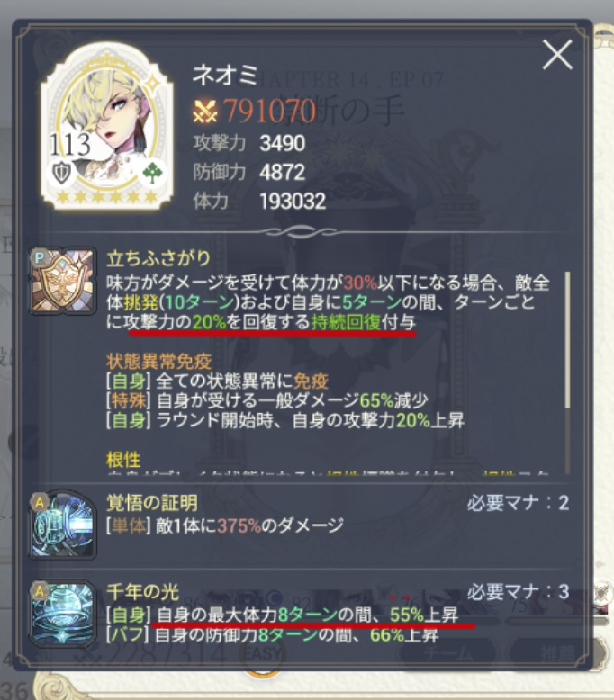
Task: Close the ネオミ character detail popup
Action: click(x=557, y=55)
